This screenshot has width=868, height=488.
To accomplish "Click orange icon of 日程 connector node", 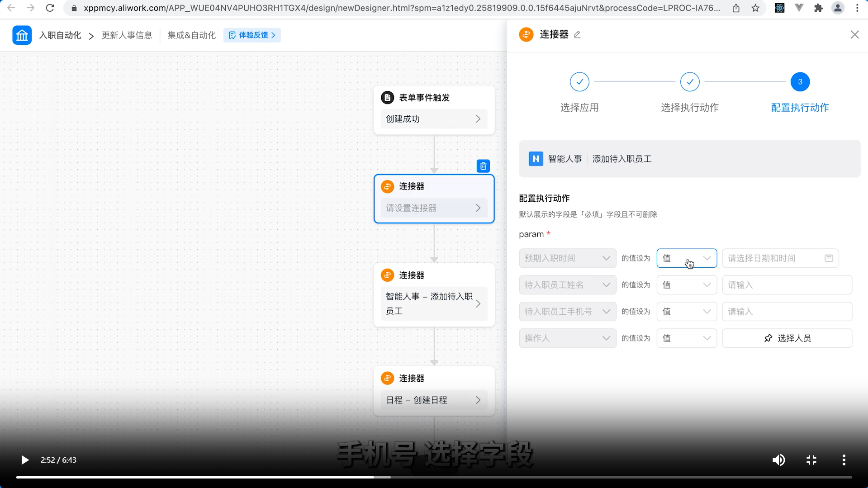I will tap(387, 378).
